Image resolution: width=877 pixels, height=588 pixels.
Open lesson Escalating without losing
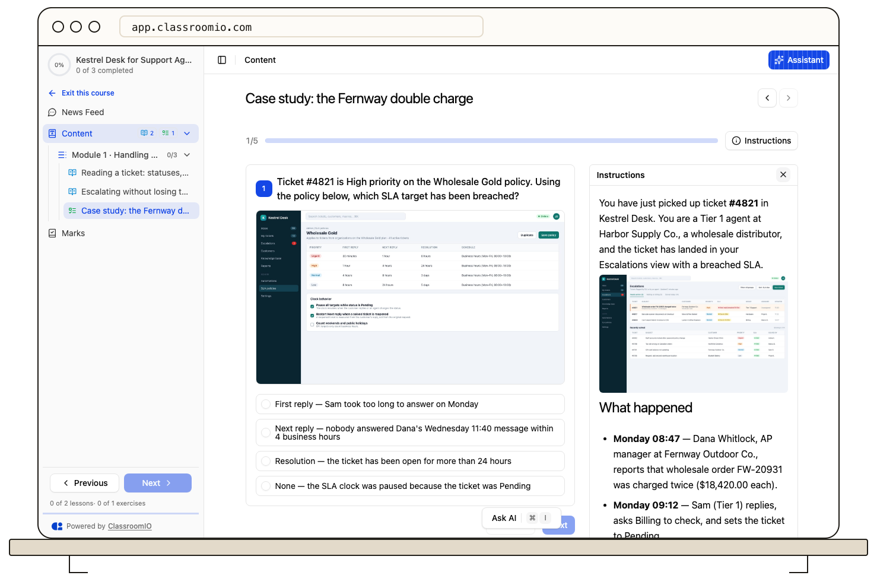click(x=131, y=192)
